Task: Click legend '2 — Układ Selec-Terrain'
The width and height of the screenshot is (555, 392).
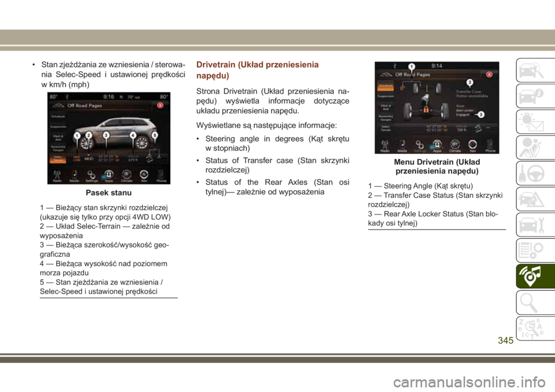Action: pos(105,231)
